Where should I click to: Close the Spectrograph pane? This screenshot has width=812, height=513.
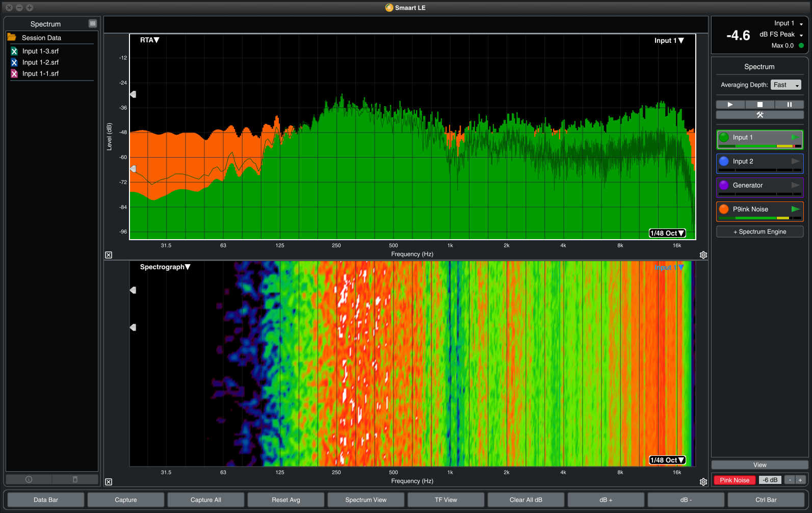point(109,482)
